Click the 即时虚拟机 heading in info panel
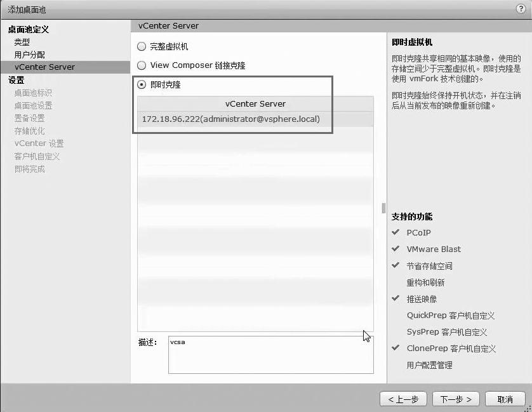Screen dimensions: 532x412 [412, 42]
